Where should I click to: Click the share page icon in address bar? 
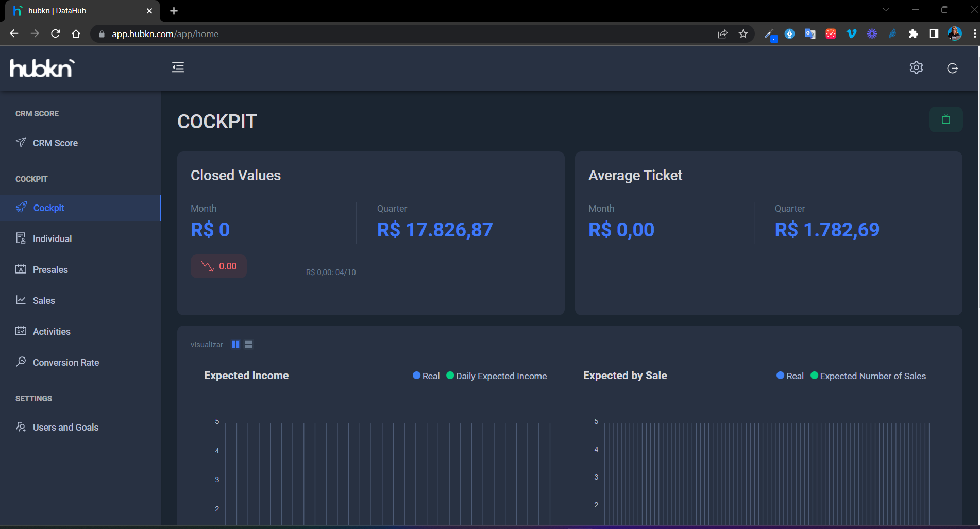coord(722,34)
